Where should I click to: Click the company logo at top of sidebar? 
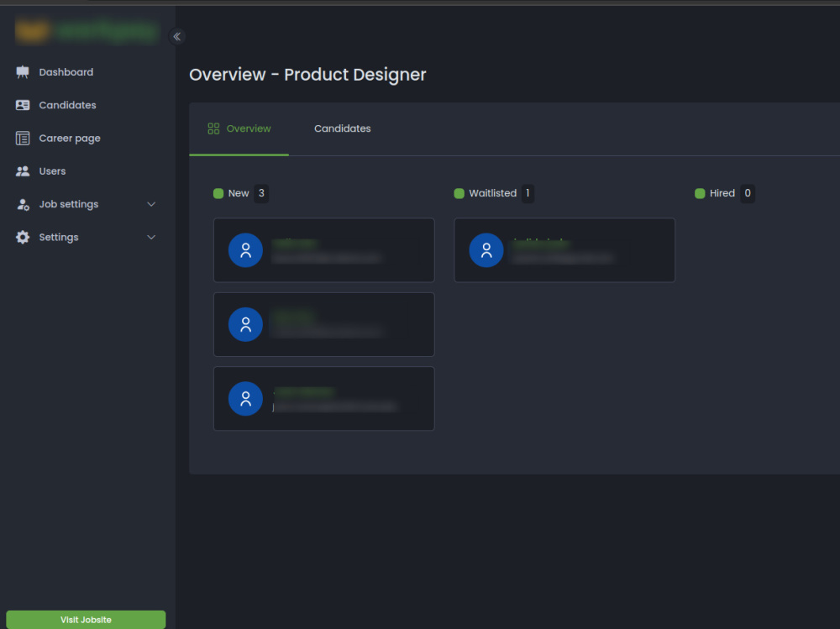click(87, 31)
